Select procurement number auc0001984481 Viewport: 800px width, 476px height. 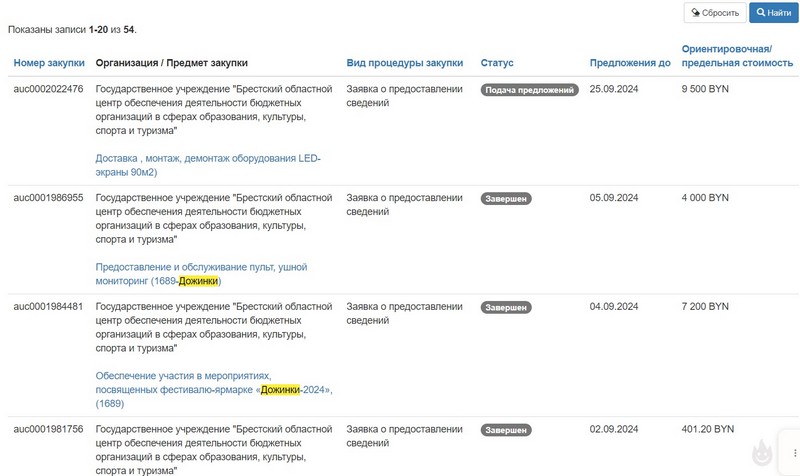(x=48, y=307)
